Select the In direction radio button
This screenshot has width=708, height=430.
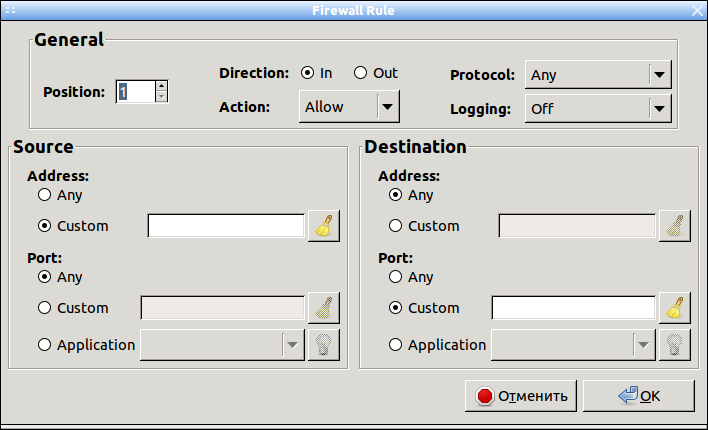[x=307, y=73]
